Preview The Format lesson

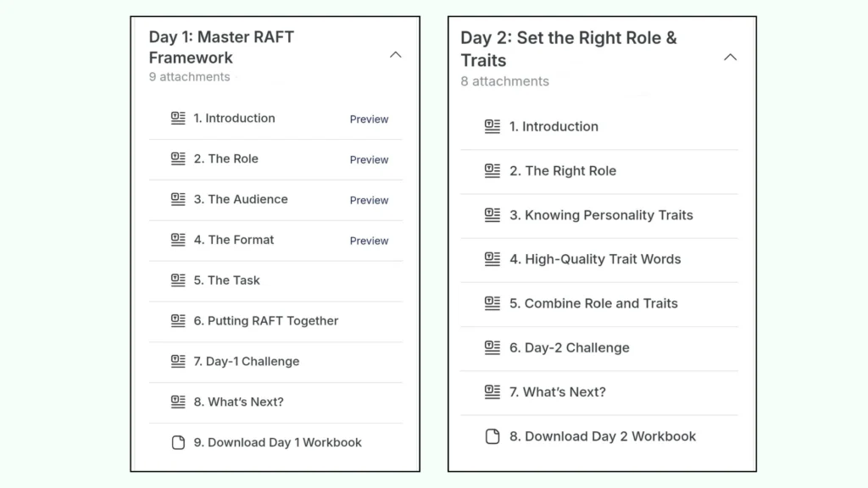click(x=369, y=241)
